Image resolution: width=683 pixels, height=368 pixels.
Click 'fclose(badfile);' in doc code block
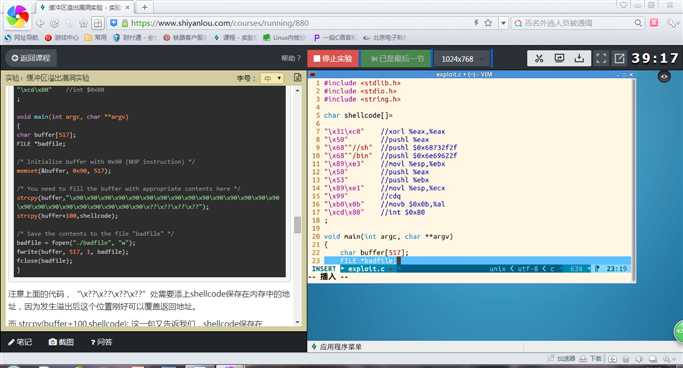(x=44, y=261)
